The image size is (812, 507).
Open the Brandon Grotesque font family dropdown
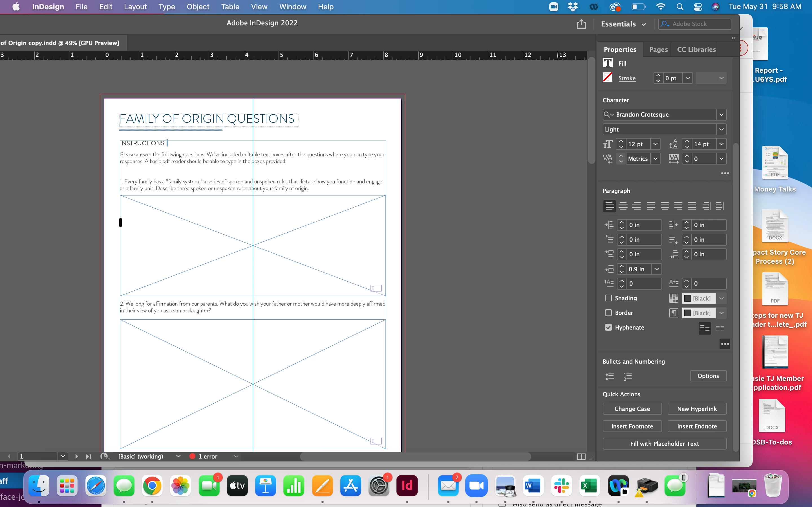pos(721,115)
